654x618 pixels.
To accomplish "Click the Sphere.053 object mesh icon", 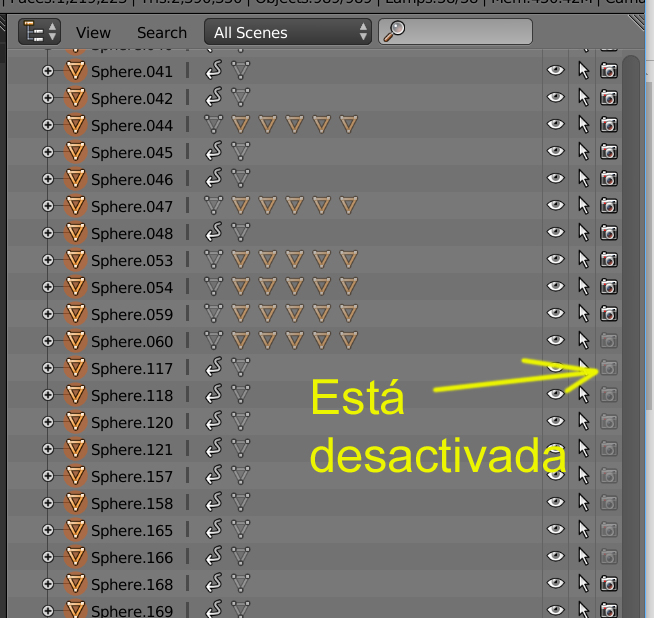I will click(x=75, y=260).
